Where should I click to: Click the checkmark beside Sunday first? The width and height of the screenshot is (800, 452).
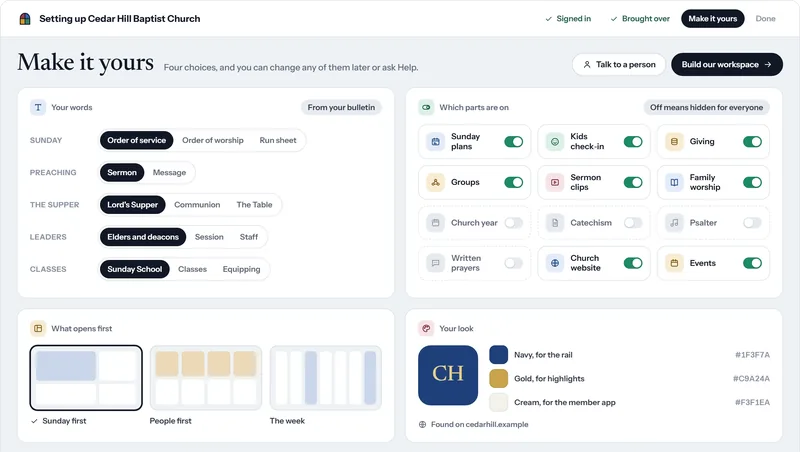pyautogui.click(x=34, y=421)
